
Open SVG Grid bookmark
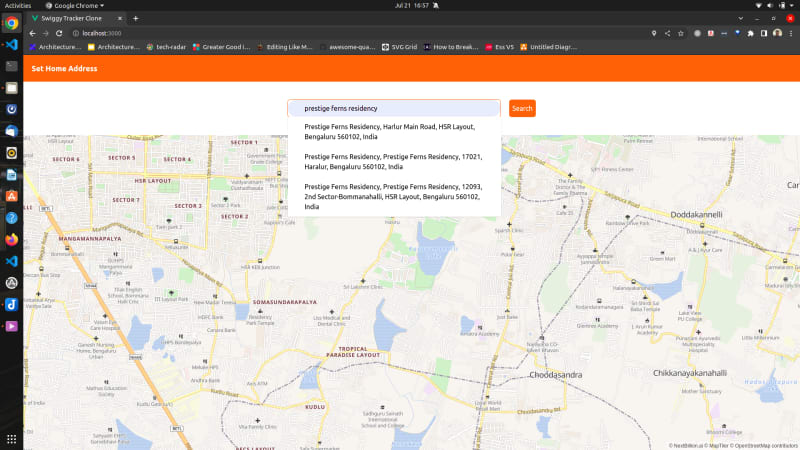(399, 47)
